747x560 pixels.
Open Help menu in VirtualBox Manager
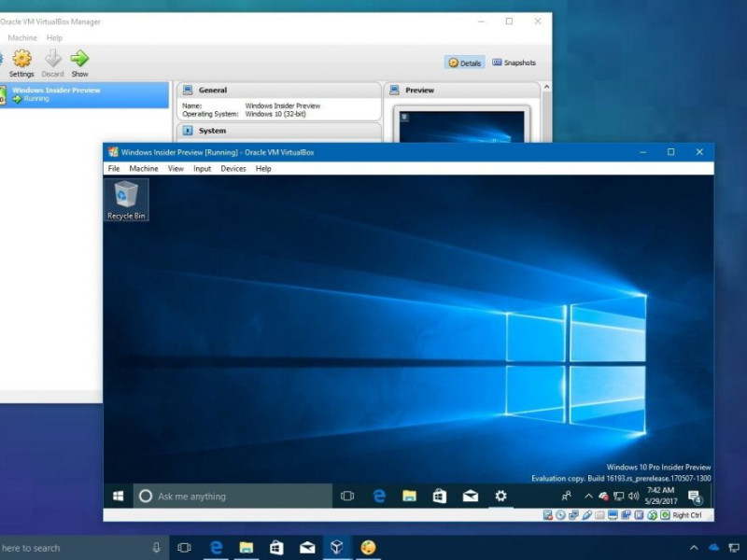tap(54, 37)
